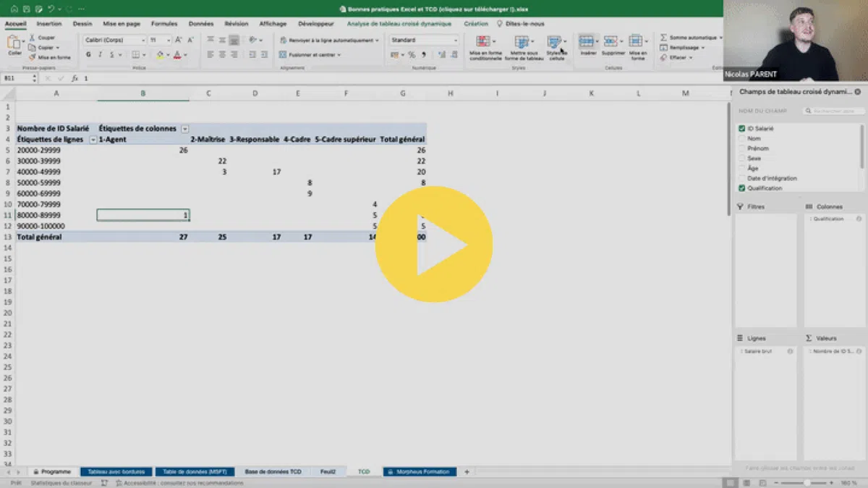Click the Insérer cells icon
The width and height of the screenshot is (868, 488).
[587, 41]
